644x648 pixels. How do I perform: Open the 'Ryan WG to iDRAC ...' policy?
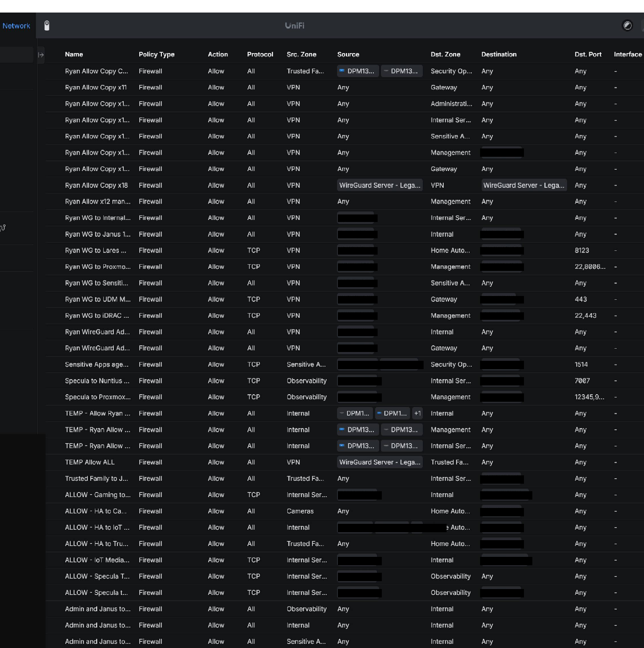pos(97,316)
